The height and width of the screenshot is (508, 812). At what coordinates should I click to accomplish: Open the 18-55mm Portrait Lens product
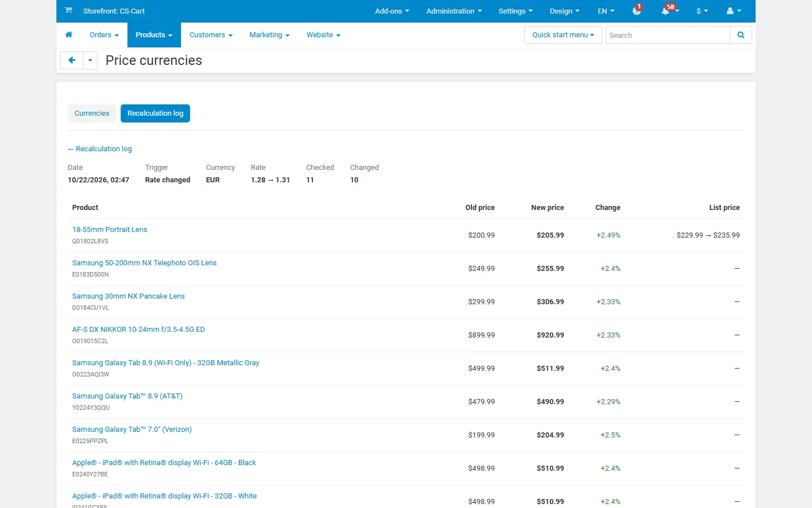click(x=109, y=230)
